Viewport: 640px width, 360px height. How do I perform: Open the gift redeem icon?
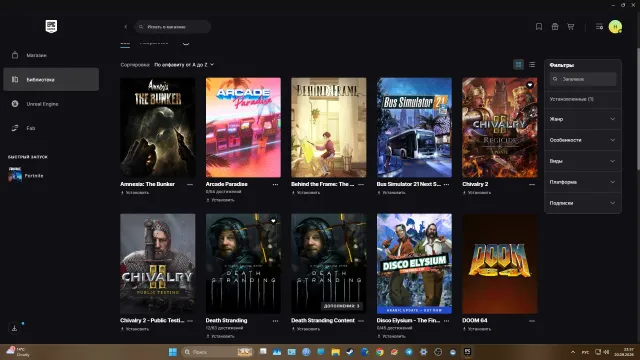coord(555,27)
